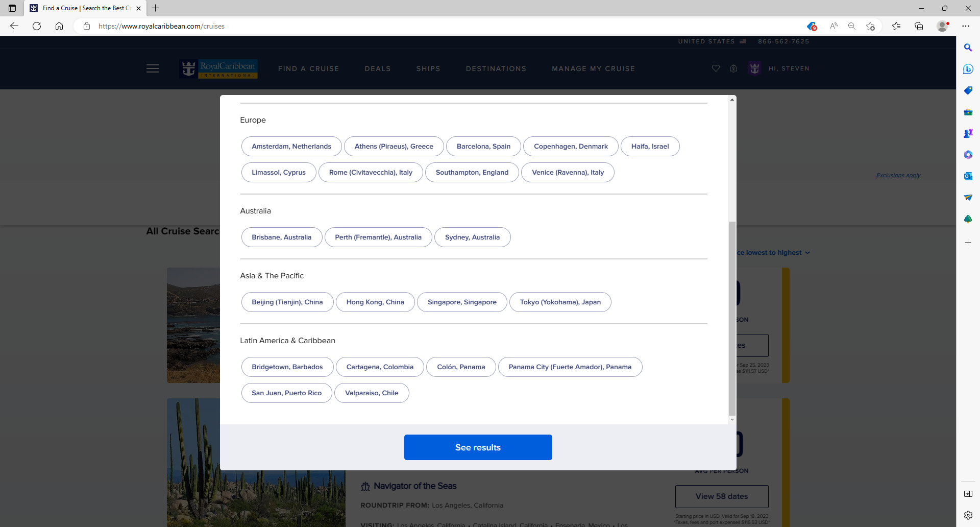Open the sidebar Games icon
The height and width of the screenshot is (527, 980).
968,133
